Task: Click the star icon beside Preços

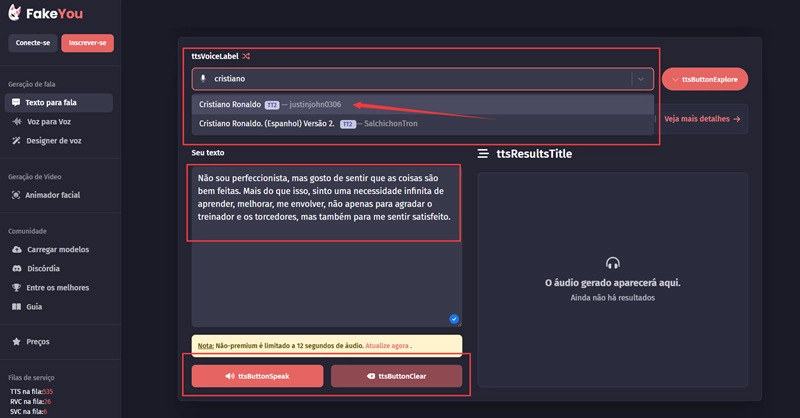Action: 16,342
